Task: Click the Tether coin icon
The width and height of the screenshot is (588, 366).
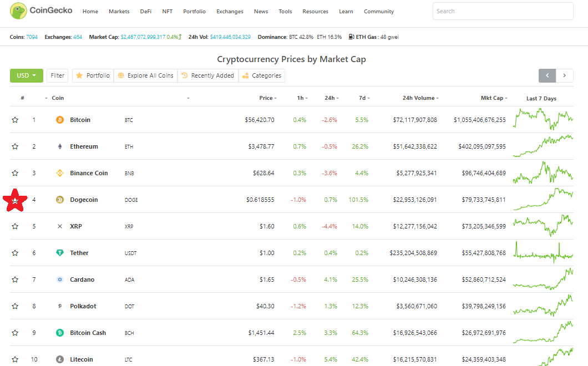Action: [x=60, y=253]
